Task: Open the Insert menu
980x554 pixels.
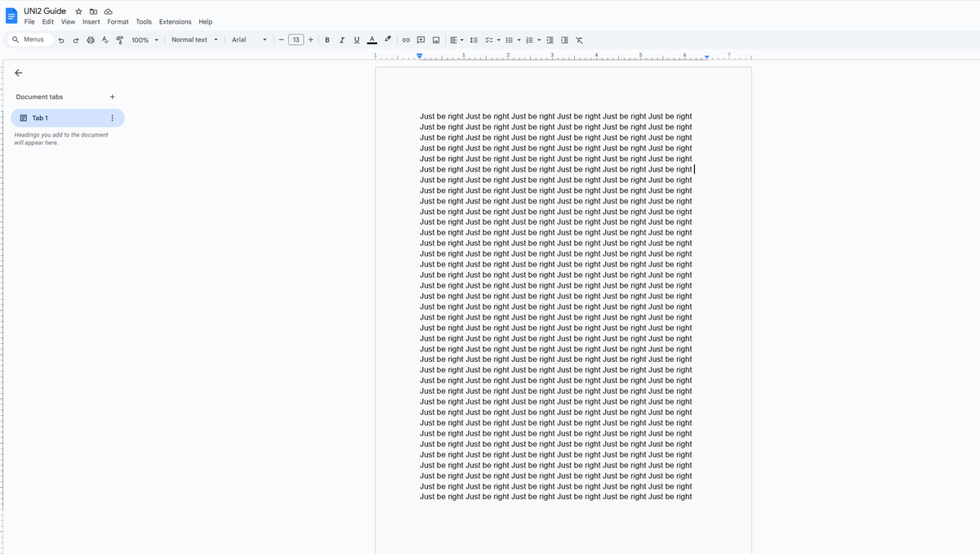Action: [x=91, y=22]
